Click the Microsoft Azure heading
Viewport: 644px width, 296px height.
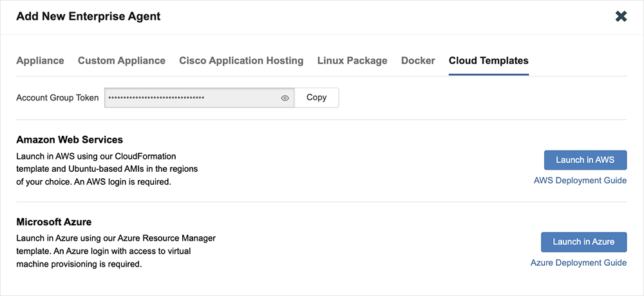coord(54,222)
